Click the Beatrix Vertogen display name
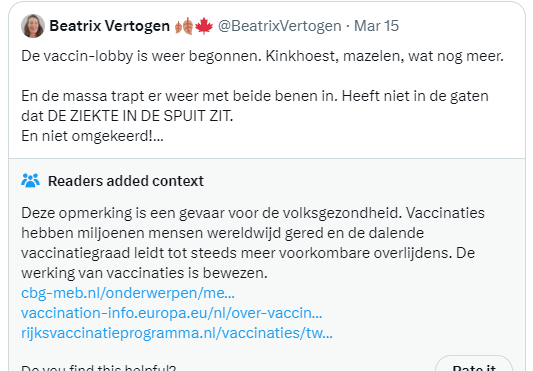 (109, 26)
